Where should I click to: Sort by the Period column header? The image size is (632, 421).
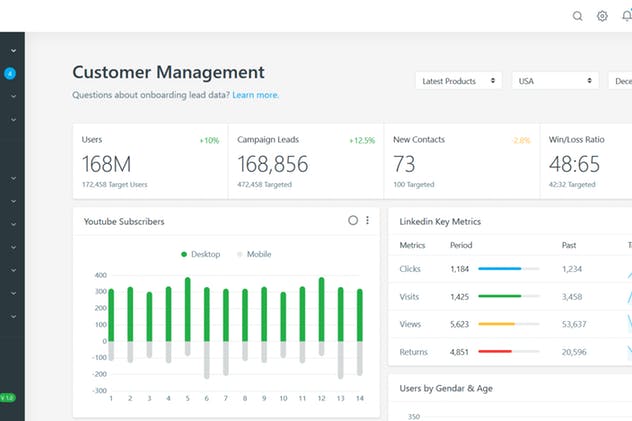point(461,245)
